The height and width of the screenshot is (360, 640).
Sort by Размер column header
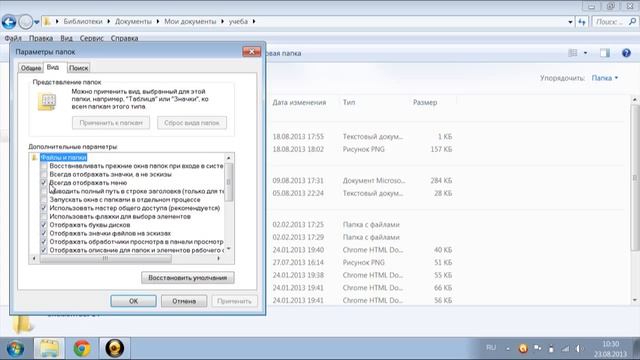(425, 102)
